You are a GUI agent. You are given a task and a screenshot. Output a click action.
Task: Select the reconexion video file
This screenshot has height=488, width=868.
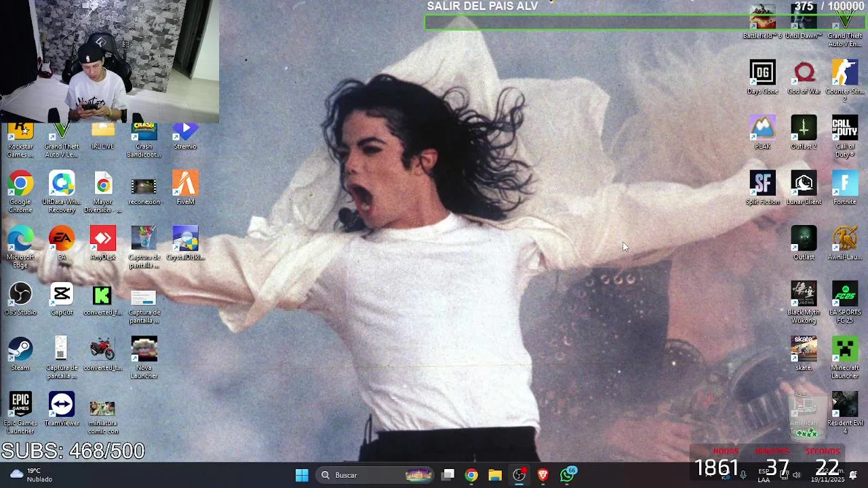[x=144, y=188]
